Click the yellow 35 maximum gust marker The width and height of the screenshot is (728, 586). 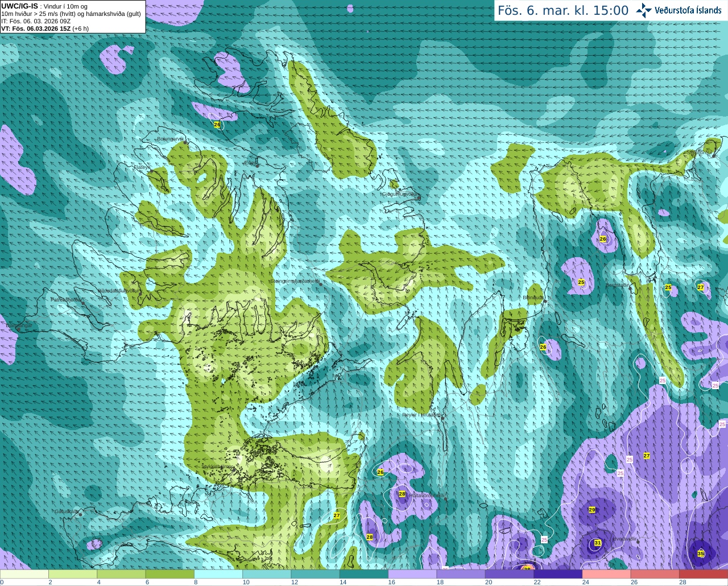pyautogui.click(x=701, y=554)
